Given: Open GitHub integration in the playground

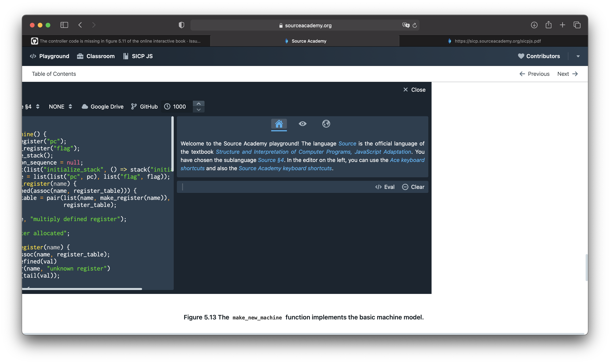Looking at the screenshot, I should pos(144,106).
